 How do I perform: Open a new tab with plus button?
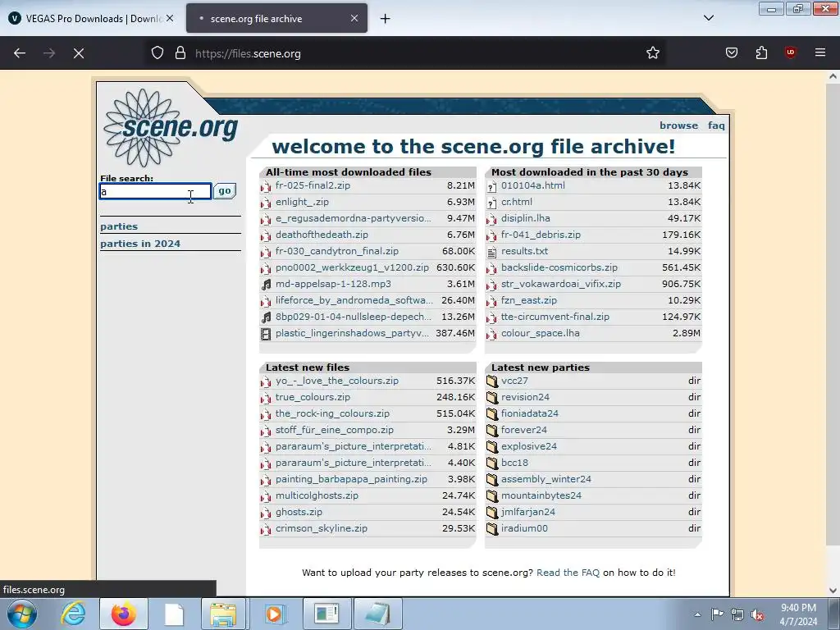pyautogui.click(x=386, y=19)
